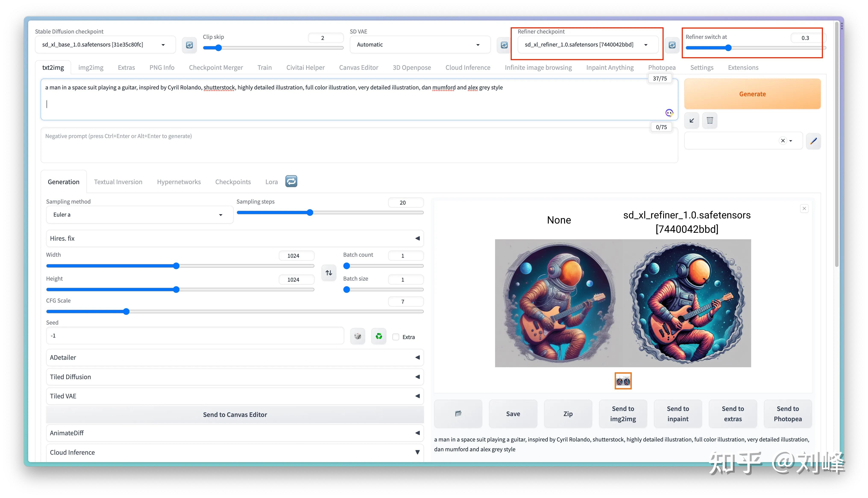Click the dice icon to randomize seed
This screenshot has height=498, width=868.
tap(358, 336)
